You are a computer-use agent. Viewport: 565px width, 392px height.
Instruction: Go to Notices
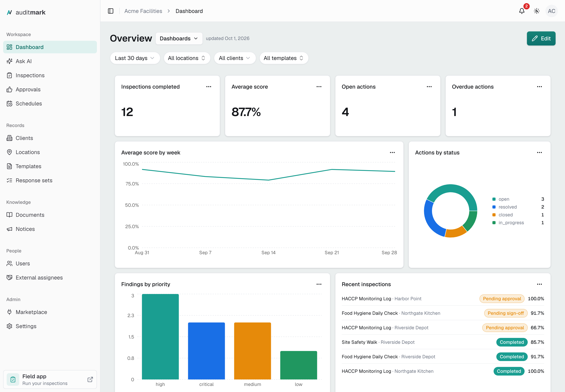coord(50,229)
